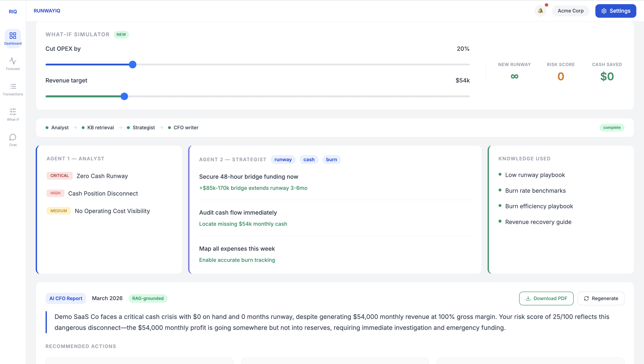644x364 pixels.
Task: Click the RIQ logo icon
Action: [13, 12]
